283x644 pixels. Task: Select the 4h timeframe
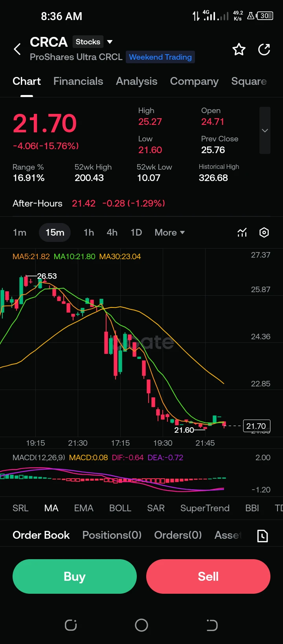point(112,232)
